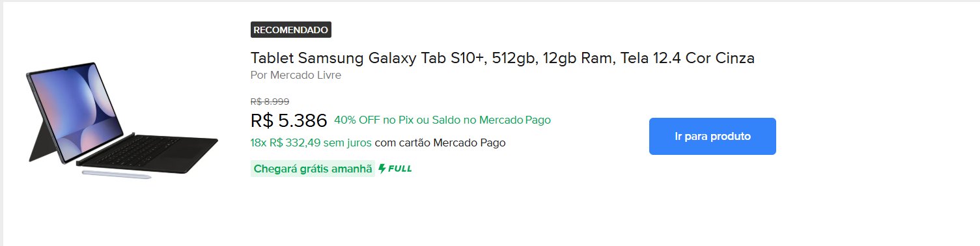Click the S Pen stylus in the photo
This screenshot has width=980, height=246.
coord(117,174)
